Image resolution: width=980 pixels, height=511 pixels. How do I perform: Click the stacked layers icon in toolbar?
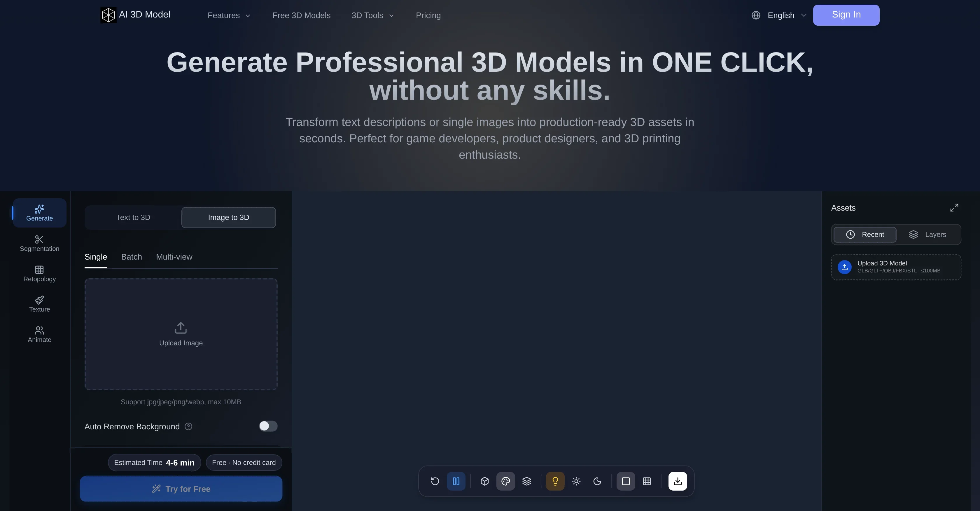click(526, 481)
